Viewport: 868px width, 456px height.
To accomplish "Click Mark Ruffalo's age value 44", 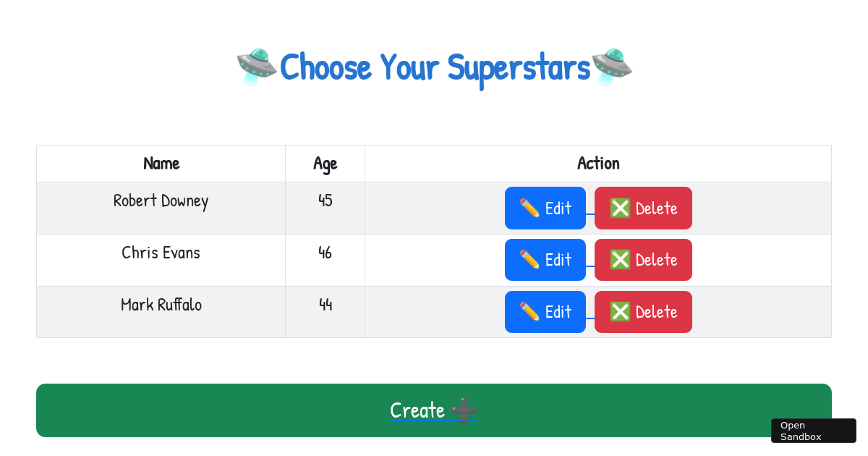I will click(x=325, y=305).
